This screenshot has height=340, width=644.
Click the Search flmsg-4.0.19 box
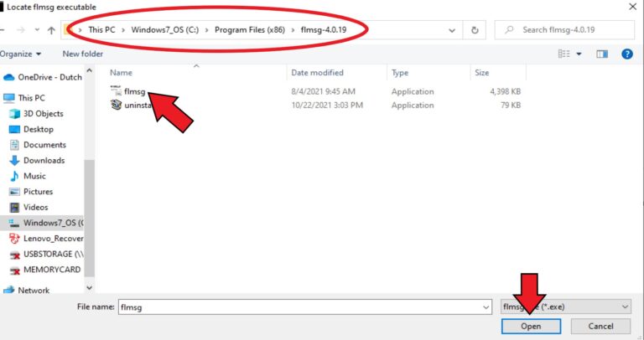tap(564, 30)
